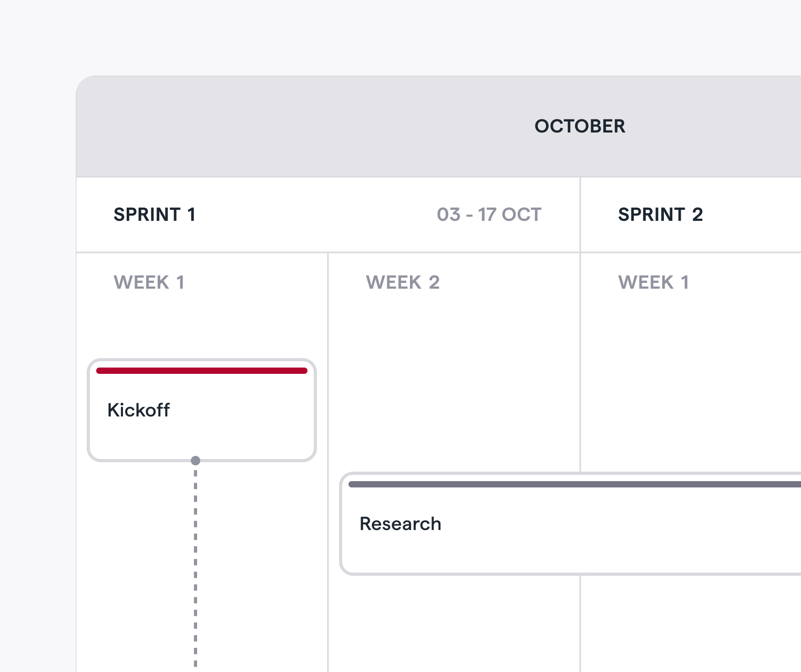Screen dimensions: 801x672
Task: Click WEEK 1 label under Sprint 2
Action: coord(653,282)
